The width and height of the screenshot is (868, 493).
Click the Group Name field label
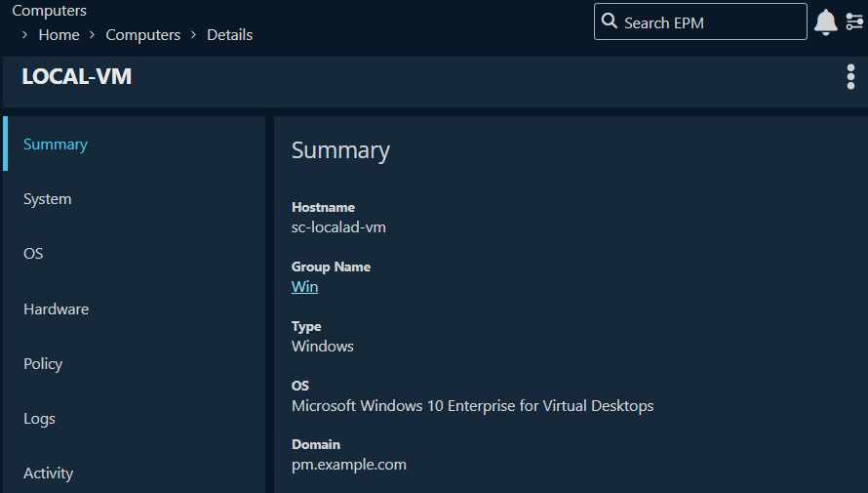click(331, 267)
